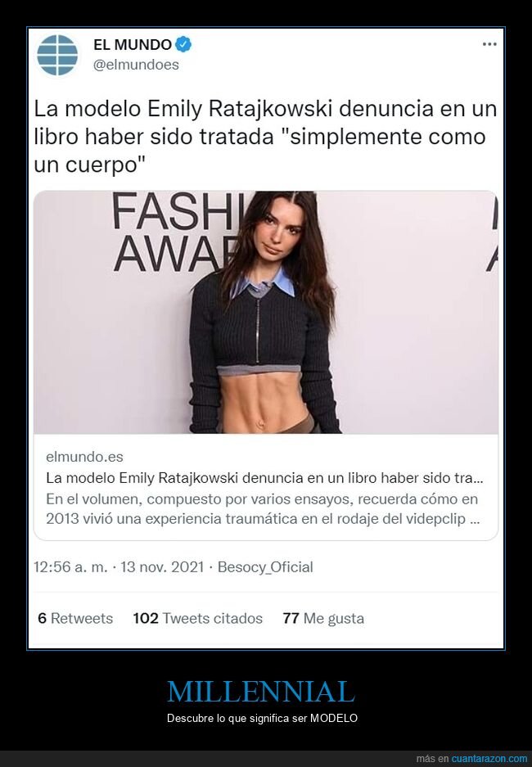The image size is (532, 767).
Task: Open the tweet's three-dot more menu
Action: [489, 44]
